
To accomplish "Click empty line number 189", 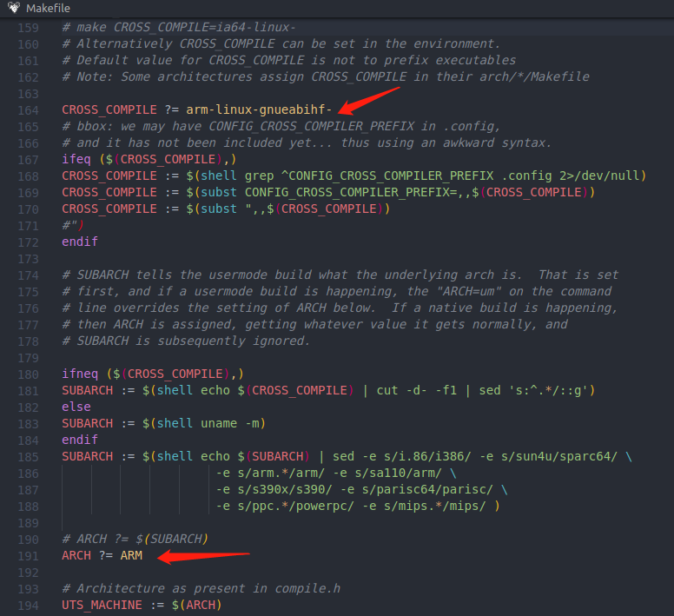I will [x=28, y=524].
